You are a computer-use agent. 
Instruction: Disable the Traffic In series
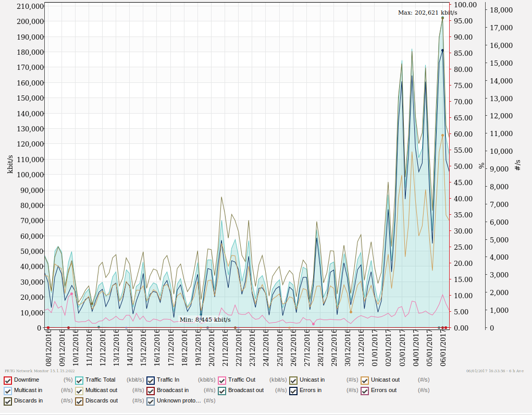[x=151, y=380]
